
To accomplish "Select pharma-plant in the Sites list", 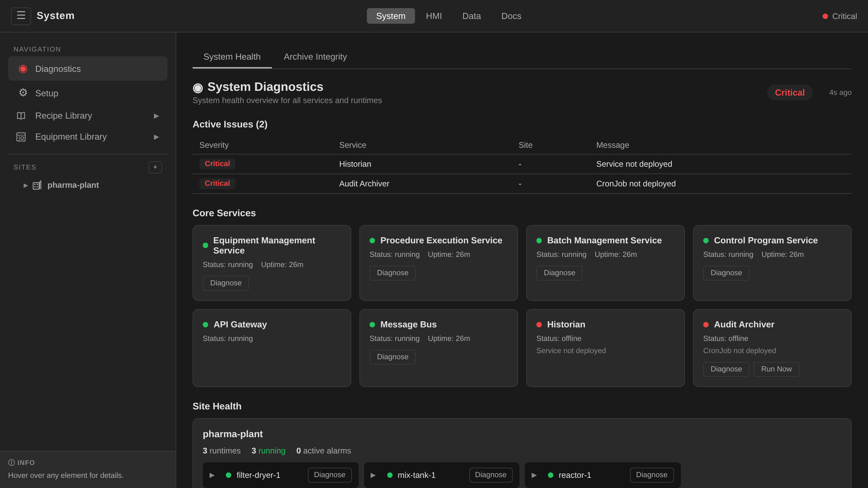I will tap(73, 185).
